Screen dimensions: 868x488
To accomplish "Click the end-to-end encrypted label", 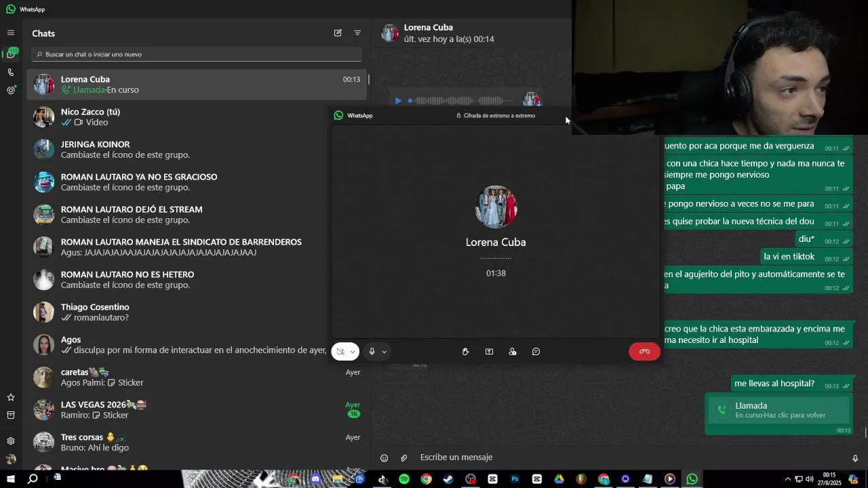I will click(x=496, y=115).
